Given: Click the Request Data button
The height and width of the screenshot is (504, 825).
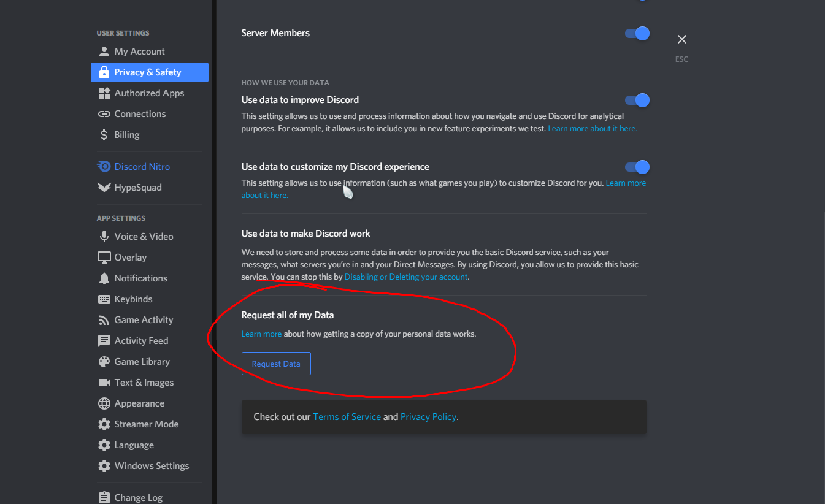Looking at the screenshot, I should [276, 364].
